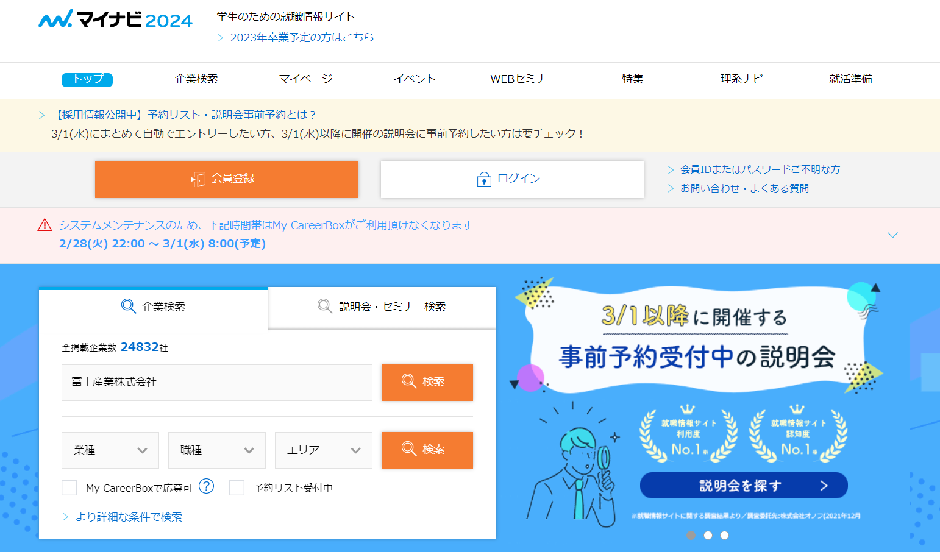
Task: Open イベント in the navigation bar
Action: coord(415,79)
